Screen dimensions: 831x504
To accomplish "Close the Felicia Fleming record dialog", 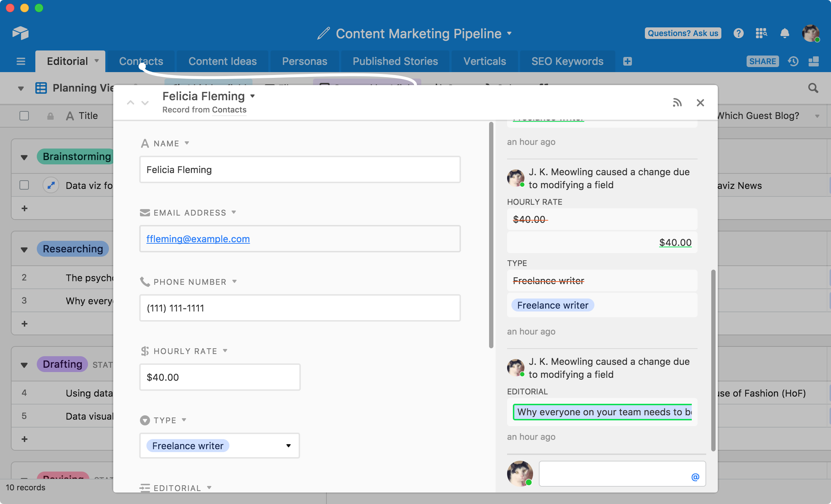I will (700, 103).
